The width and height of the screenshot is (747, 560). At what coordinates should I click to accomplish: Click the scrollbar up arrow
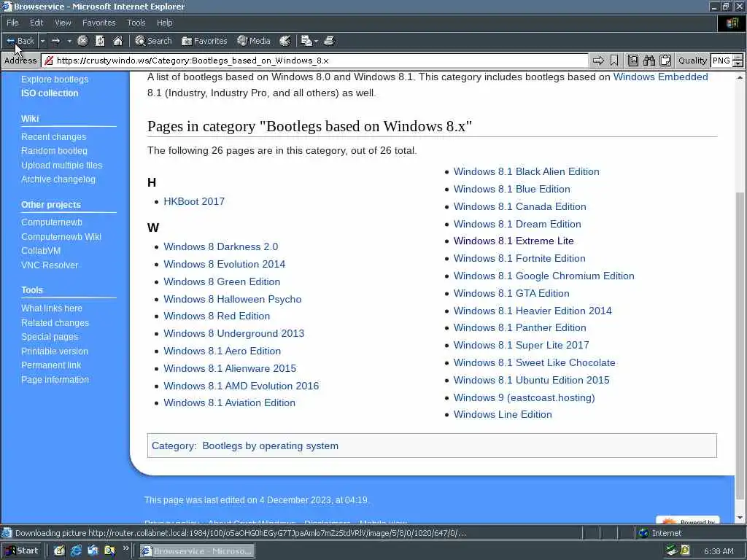click(x=740, y=77)
